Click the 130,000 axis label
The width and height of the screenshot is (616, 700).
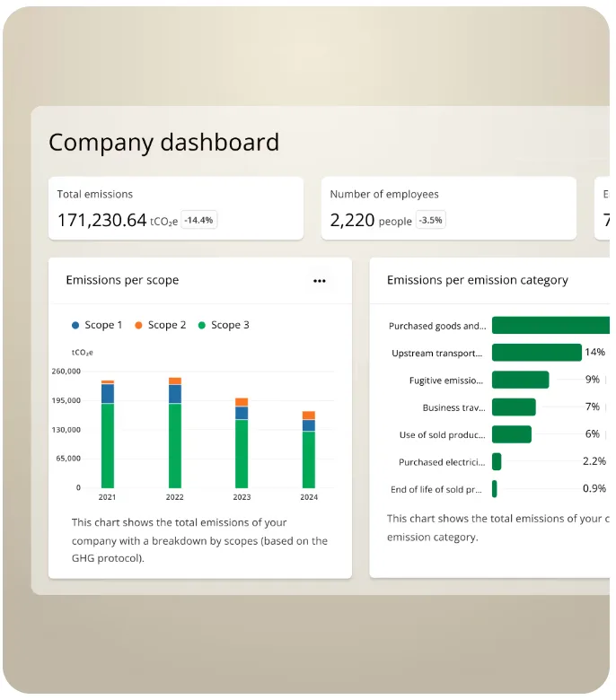tap(66, 430)
